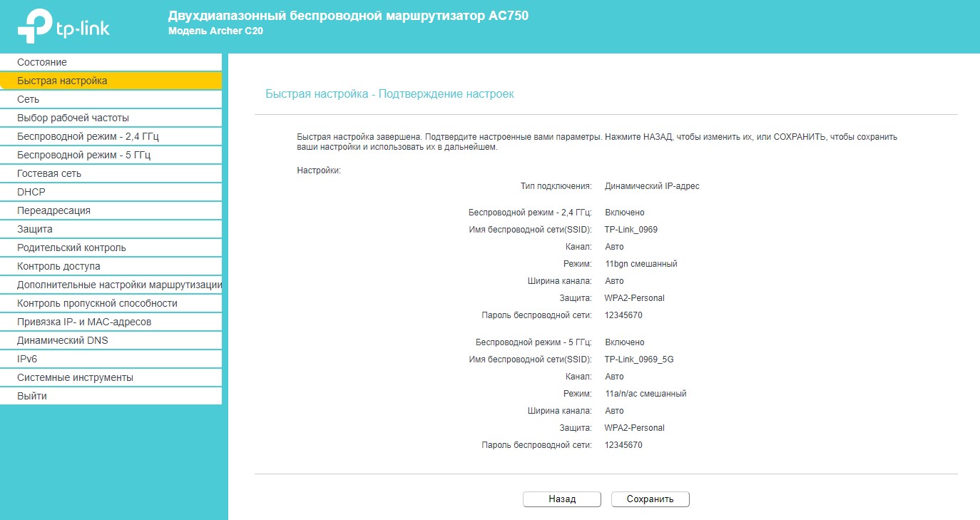
Task: Click the Назад button
Action: [562, 499]
